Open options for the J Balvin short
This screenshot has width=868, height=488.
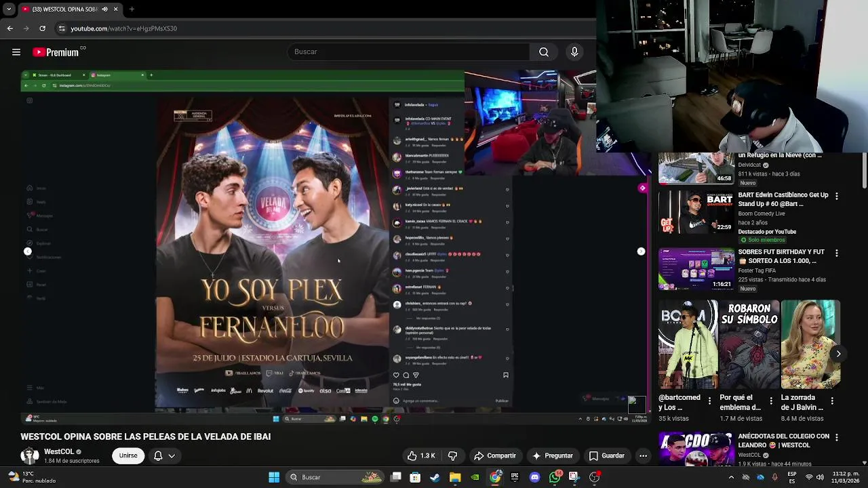point(832,401)
